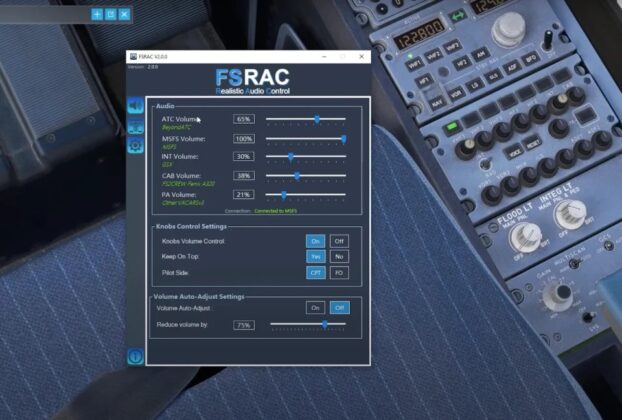
Task: Open the second FSRAC sidebar icon below speaker
Action: tap(135, 126)
